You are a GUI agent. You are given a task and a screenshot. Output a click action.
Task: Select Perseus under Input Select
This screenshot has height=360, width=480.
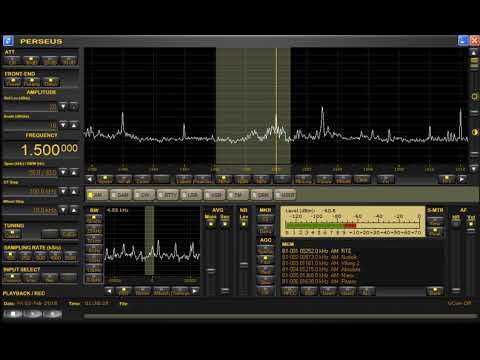[12, 277]
